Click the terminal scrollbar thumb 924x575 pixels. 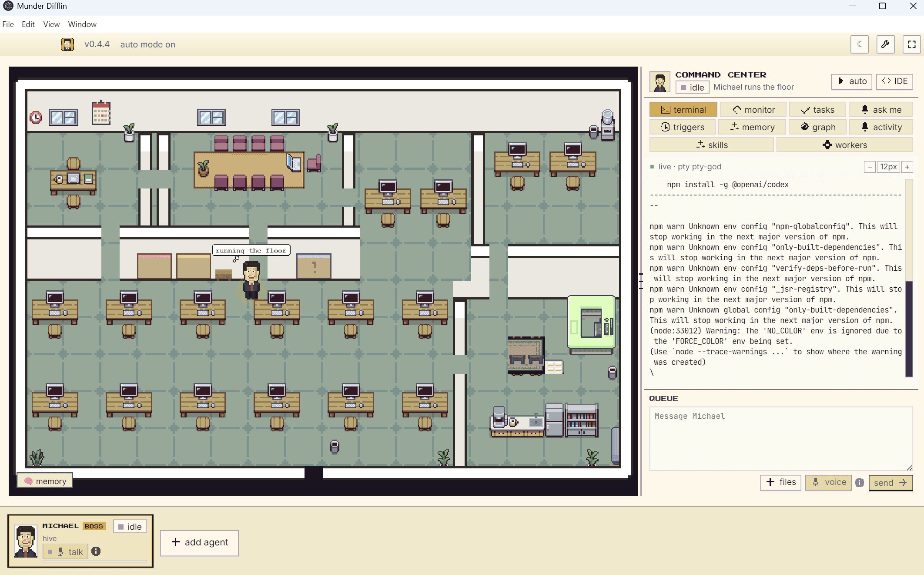pyautogui.click(x=909, y=329)
